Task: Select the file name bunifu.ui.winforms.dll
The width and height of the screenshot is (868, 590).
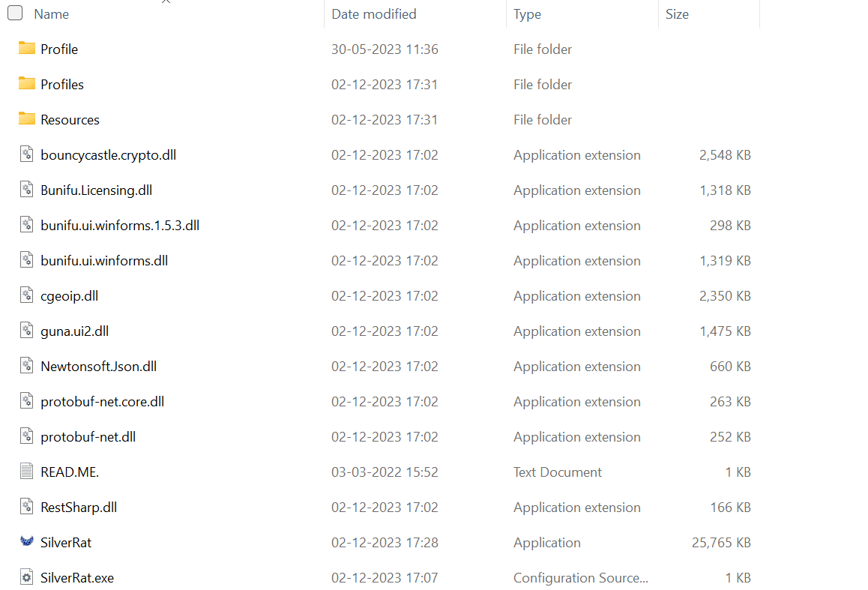Action: click(x=104, y=261)
